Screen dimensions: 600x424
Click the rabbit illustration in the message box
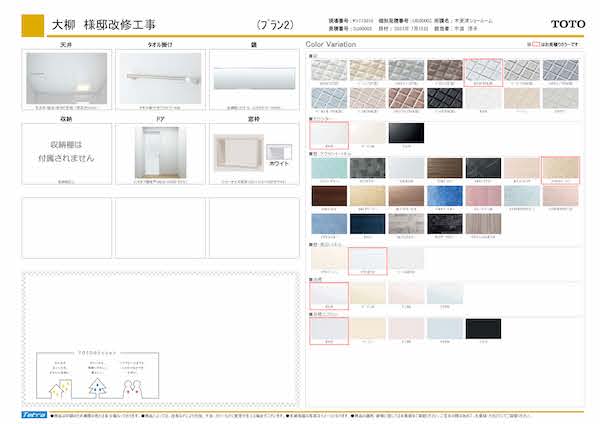click(x=134, y=385)
